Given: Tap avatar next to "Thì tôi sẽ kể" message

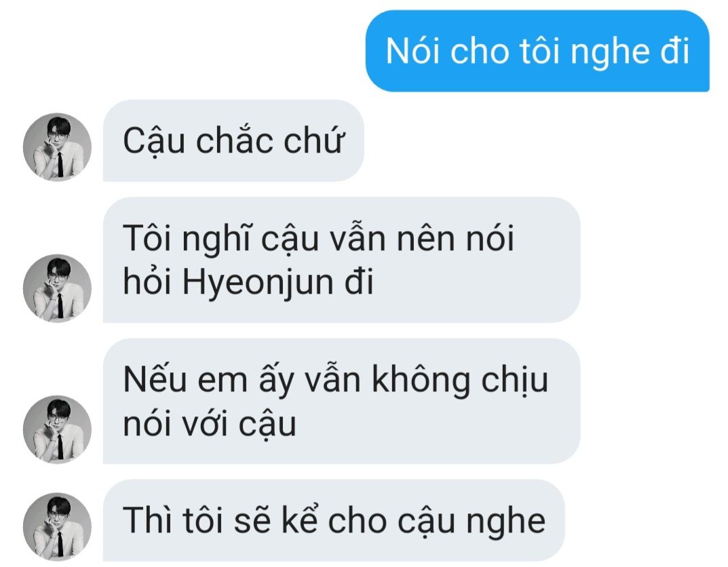Looking at the screenshot, I should 57,526.
